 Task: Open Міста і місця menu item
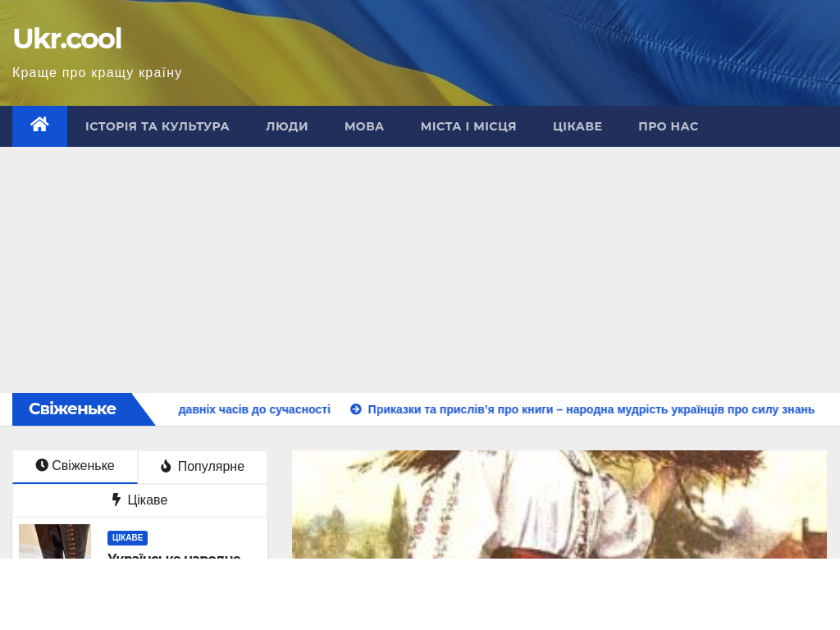click(468, 126)
